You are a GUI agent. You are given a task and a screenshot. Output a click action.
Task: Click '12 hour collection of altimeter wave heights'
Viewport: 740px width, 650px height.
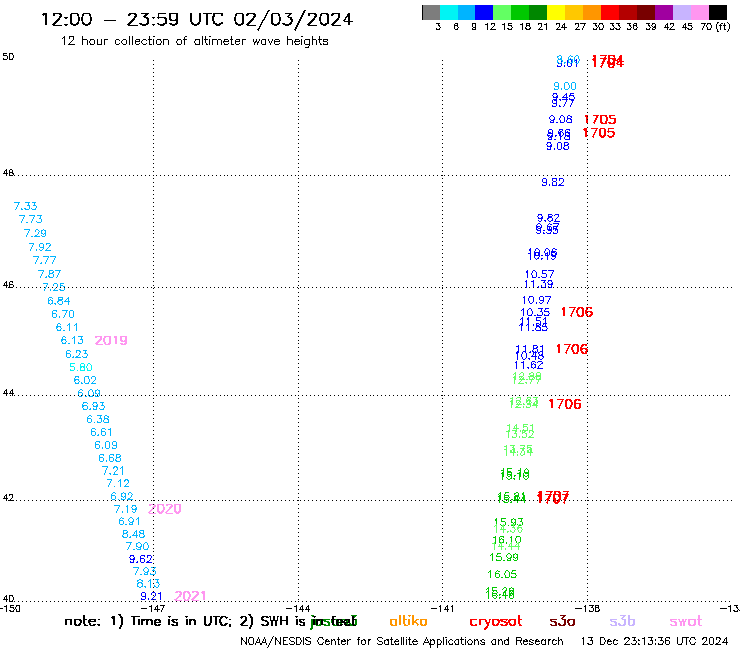tap(194, 41)
